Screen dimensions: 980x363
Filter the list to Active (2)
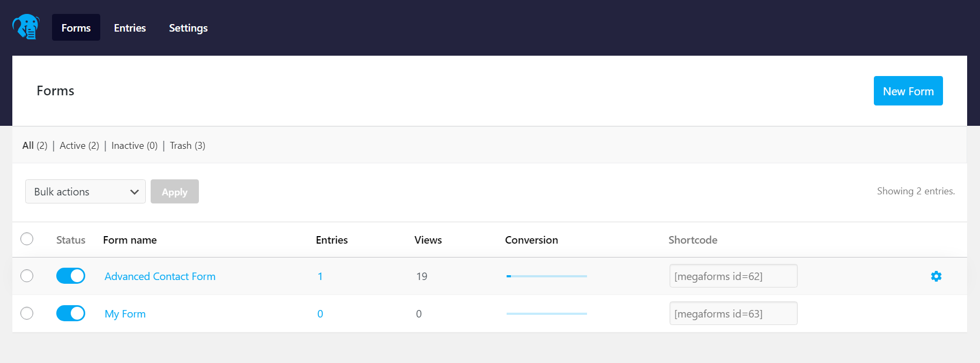coord(79,146)
